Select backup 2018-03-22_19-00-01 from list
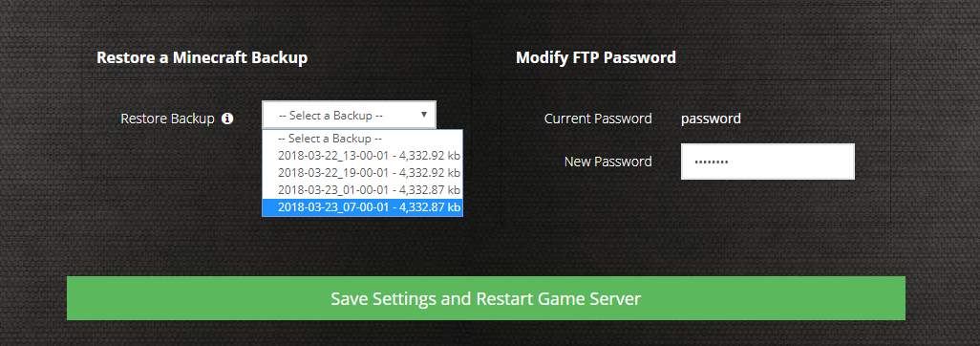This screenshot has height=346, width=980. pos(363,172)
